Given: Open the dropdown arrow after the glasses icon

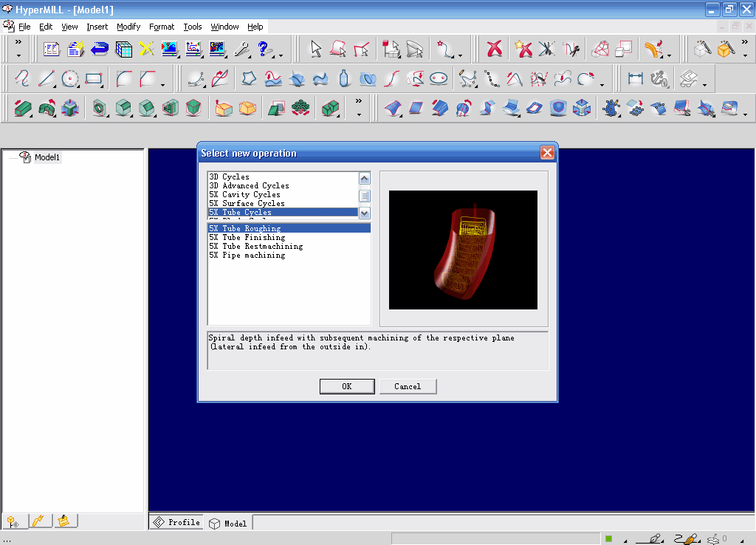Looking at the screenshot, I should pyautogui.click(x=704, y=86).
